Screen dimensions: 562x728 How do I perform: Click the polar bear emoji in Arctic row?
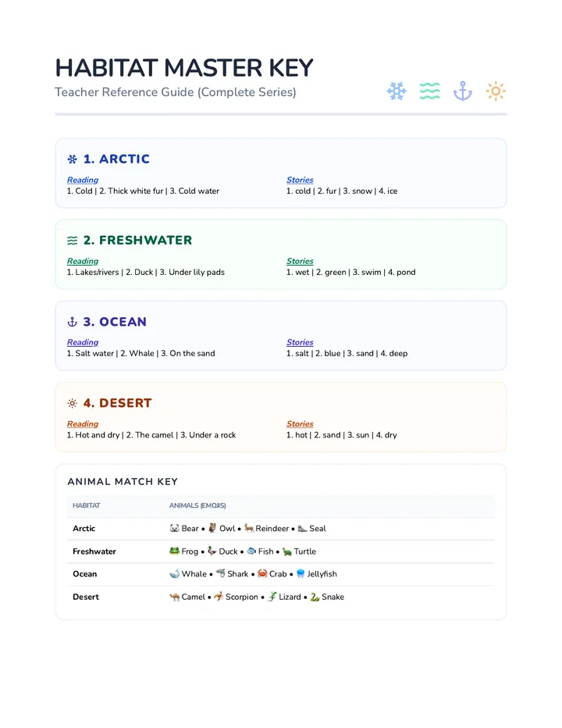(x=175, y=528)
